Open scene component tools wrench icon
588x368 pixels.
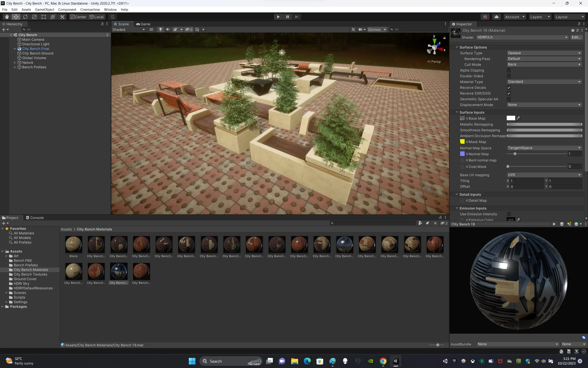353,29
